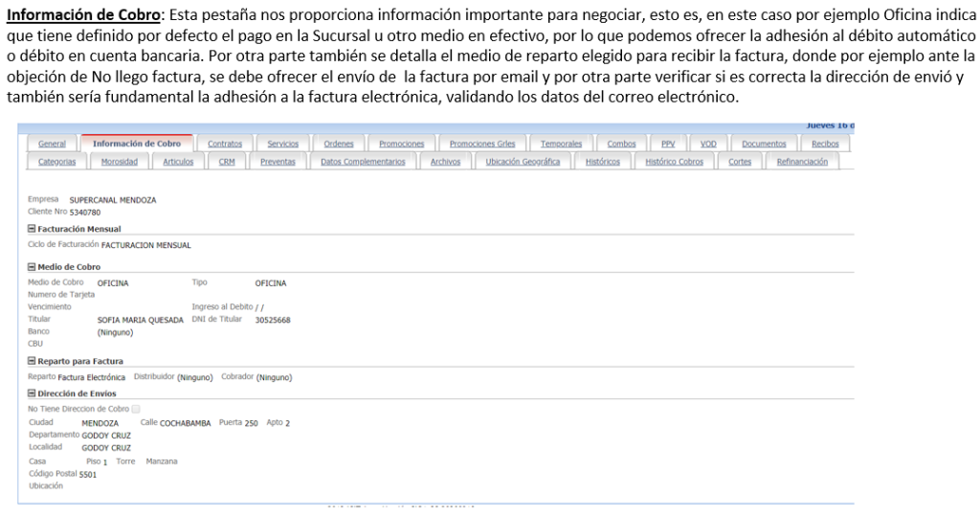Screen dimensions: 980x517
Task: Collapse the Dirección de Envíos section
Action: 32,393
